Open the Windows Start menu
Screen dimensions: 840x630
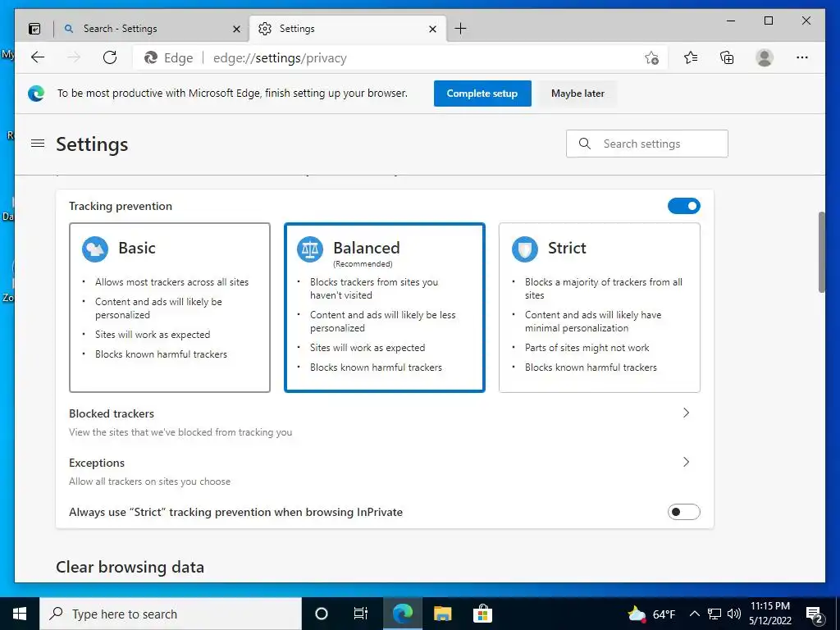20,614
